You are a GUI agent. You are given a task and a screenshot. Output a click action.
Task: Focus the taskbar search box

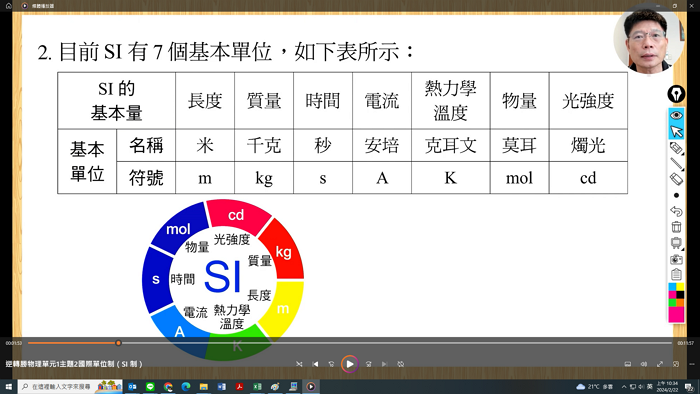(x=70, y=386)
